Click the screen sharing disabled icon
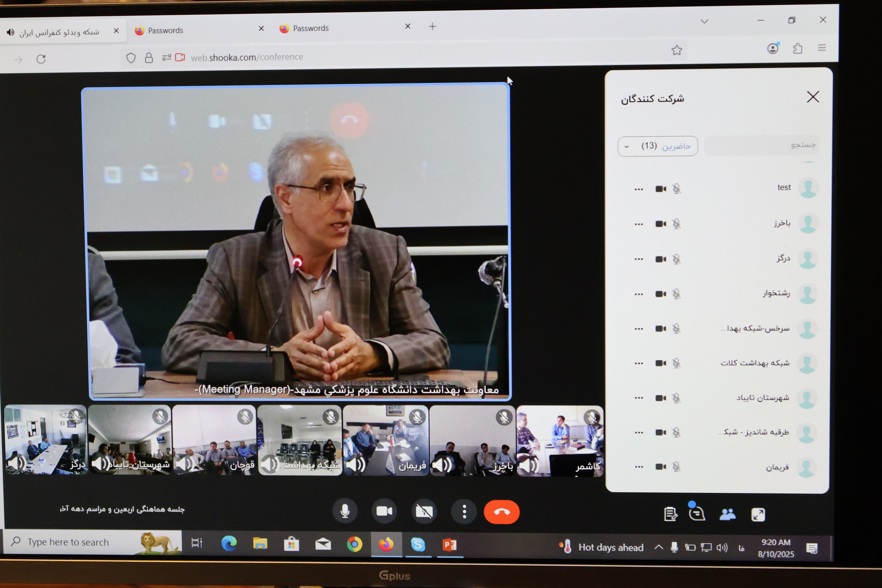This screenshot has width=882, height=588. [424, 512]
